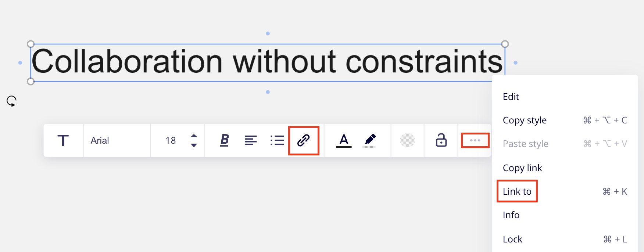The height and width of the screenshot is (252, 644).
Task: Open the three-dot more options menu
Action: click(475, 140)
